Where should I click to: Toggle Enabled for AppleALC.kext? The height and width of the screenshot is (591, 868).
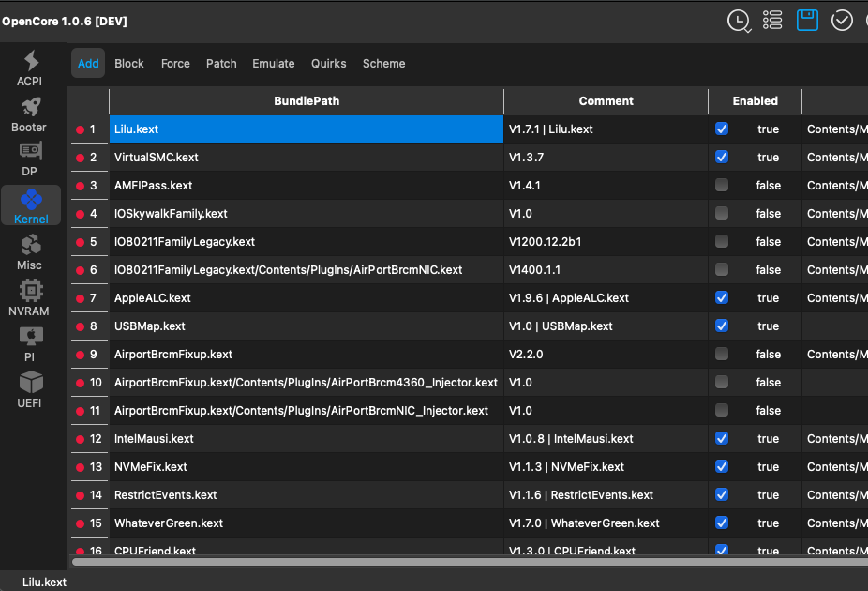(x=722, y=298)
